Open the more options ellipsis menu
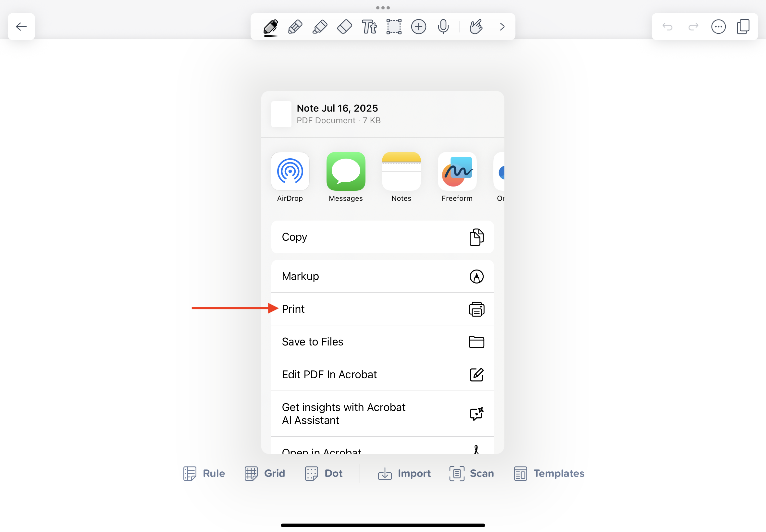 click(x=718, y=27)
